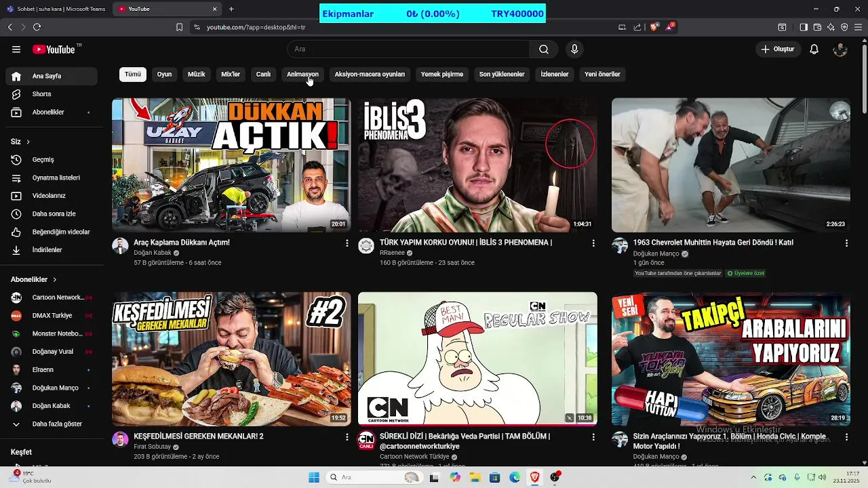
Task: Reload the page in browser toolbar
Action: click(37, 27)
